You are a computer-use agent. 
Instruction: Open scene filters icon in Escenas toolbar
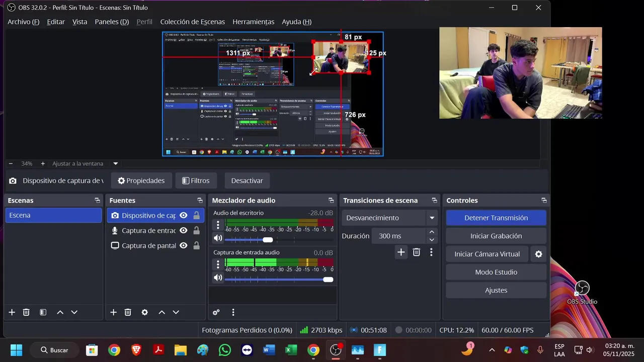click(43, 312)
